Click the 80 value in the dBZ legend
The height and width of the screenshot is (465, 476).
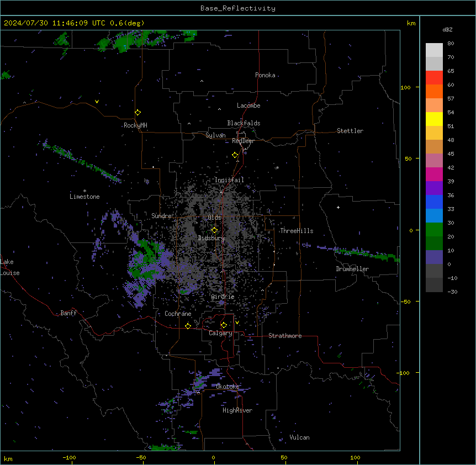(451, 44)
